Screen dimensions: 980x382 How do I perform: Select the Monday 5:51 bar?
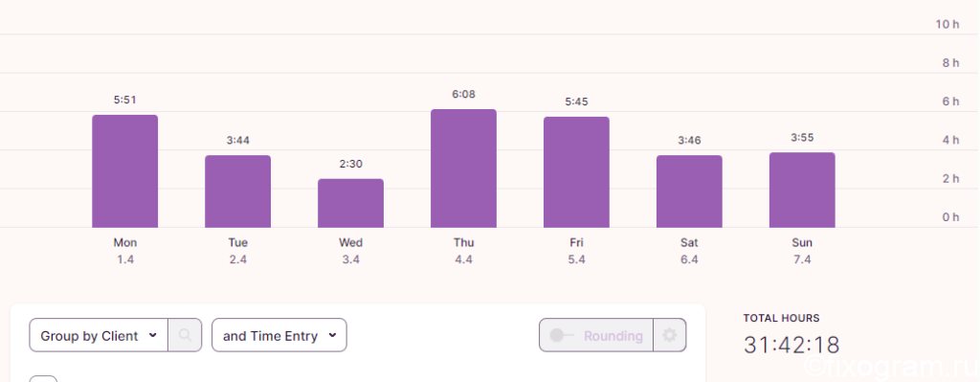[x=125, y=171]
